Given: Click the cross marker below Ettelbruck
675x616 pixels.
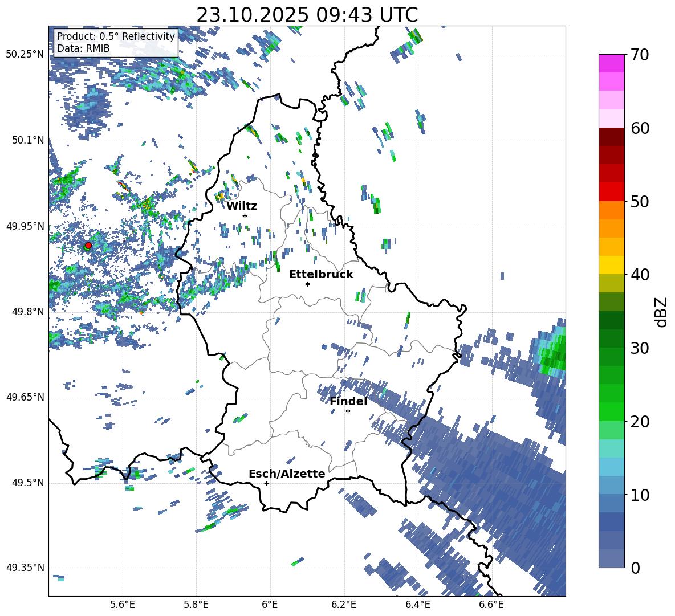Looking at the screenshot, I should point(307,284).
